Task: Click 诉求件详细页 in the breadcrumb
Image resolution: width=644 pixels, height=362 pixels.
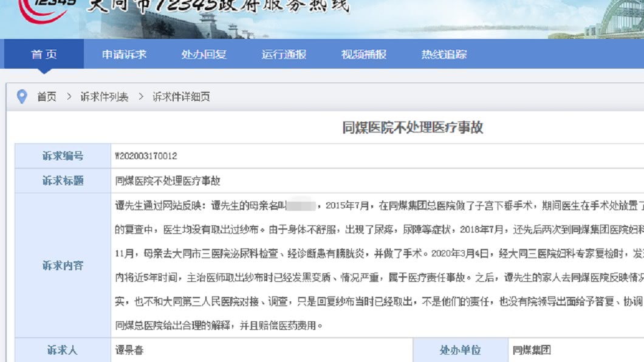Action: point(181,97)
